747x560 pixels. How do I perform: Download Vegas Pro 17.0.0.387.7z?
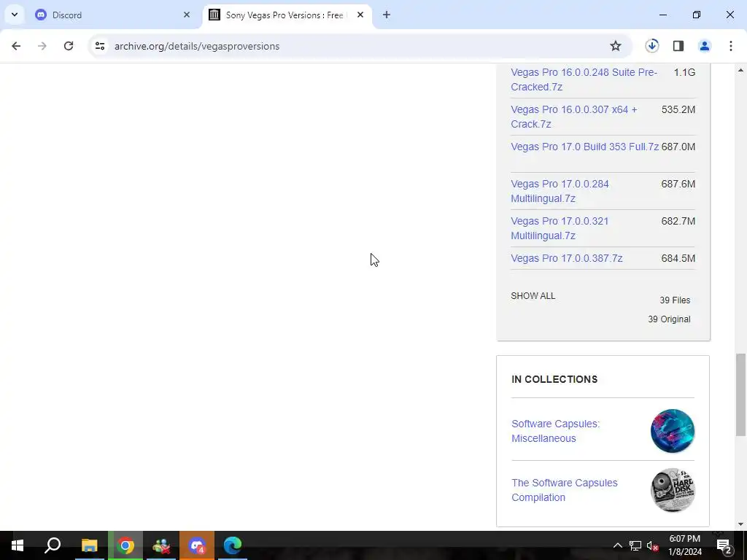(566, 258)
